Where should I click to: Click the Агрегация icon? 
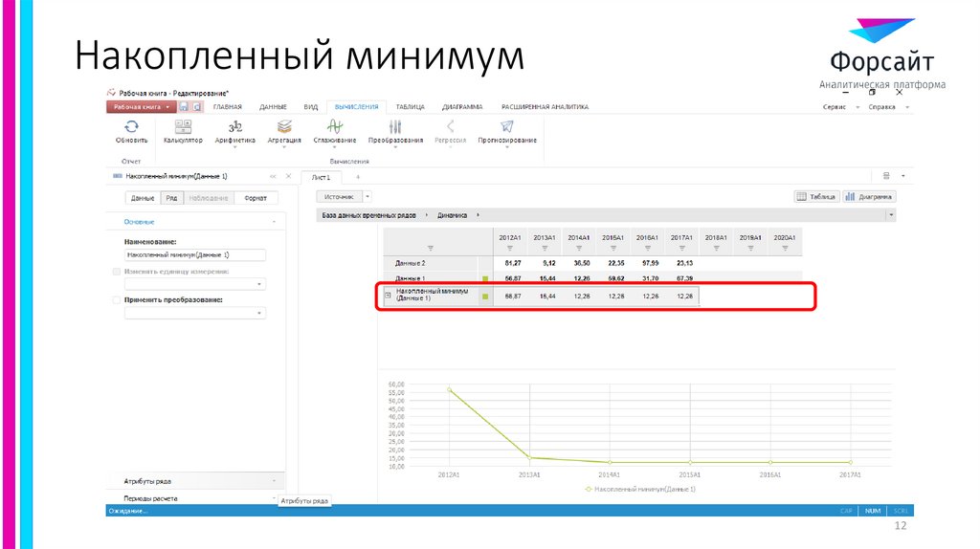(284, 126)
